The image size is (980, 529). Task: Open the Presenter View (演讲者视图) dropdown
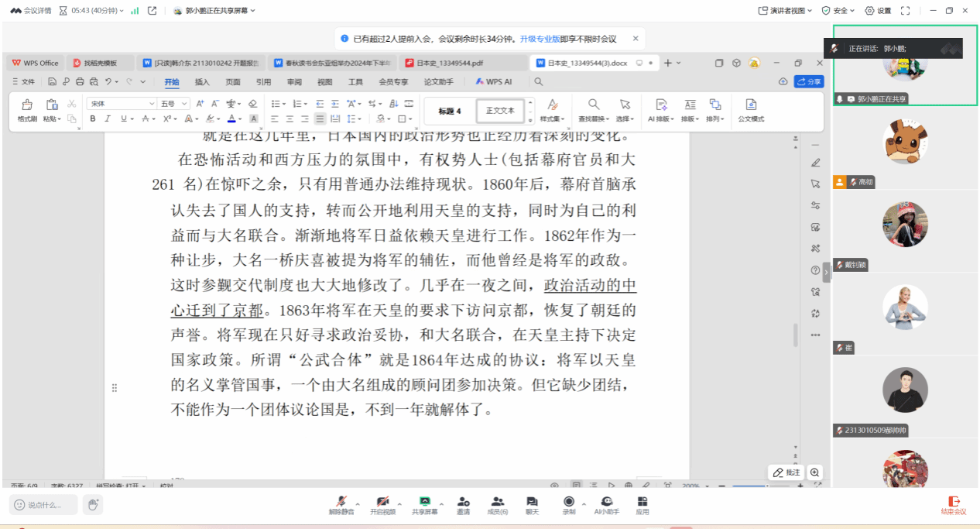[786, 10]
